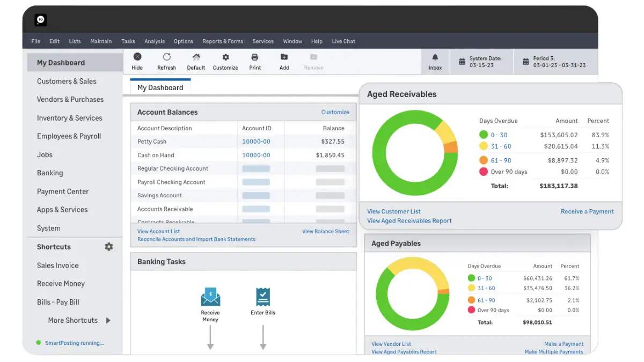Click the System Date calendar icon
Viewport: 644px width, 362px height.
point(462,62)
